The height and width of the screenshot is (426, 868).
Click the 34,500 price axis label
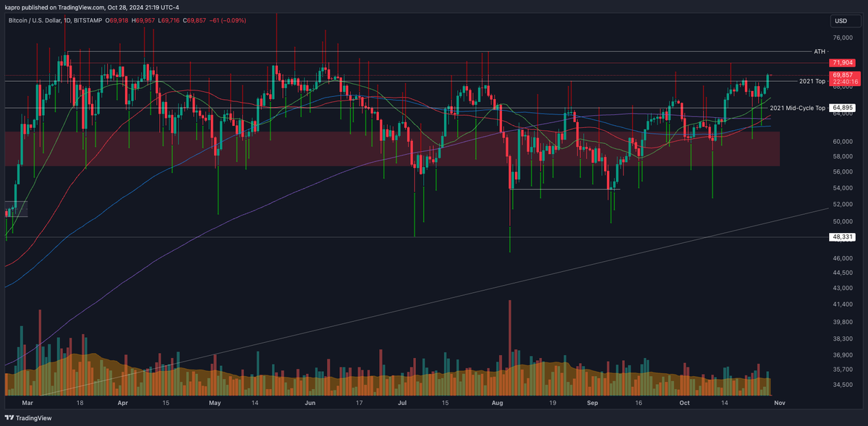(x=841, y=384)
